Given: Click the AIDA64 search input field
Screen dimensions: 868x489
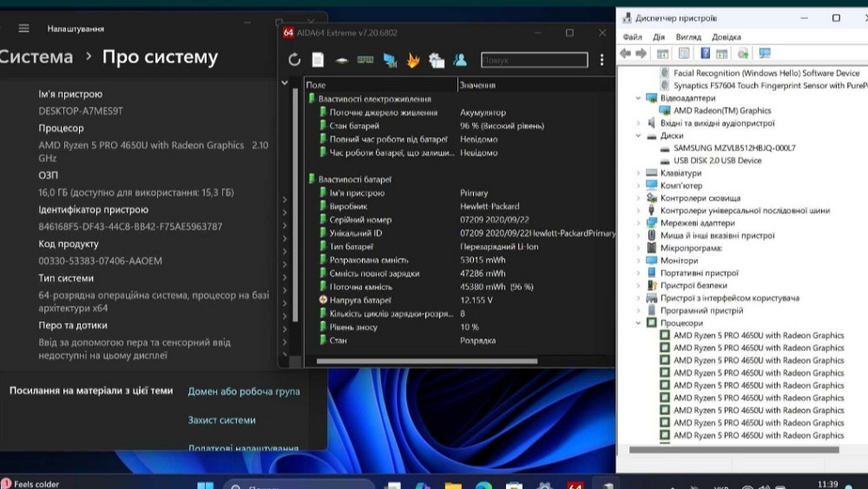Looking at the screenshot, I should pyautogui.click(x=534, y=60).
